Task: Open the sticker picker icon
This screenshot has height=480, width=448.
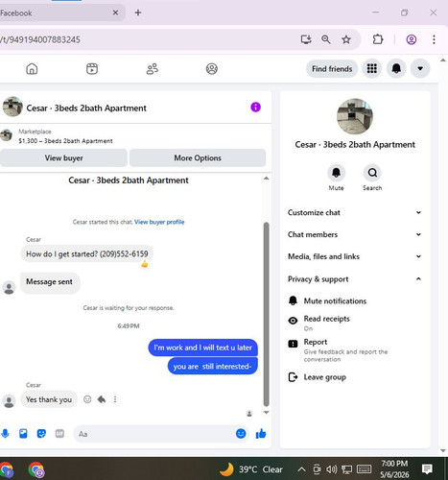Action: [41, 434]
